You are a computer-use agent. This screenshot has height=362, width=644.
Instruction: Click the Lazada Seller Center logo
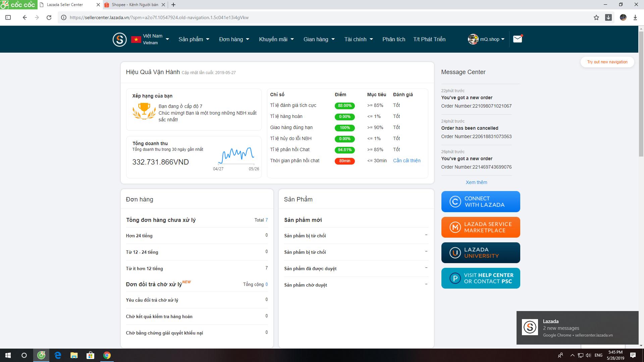120,40
